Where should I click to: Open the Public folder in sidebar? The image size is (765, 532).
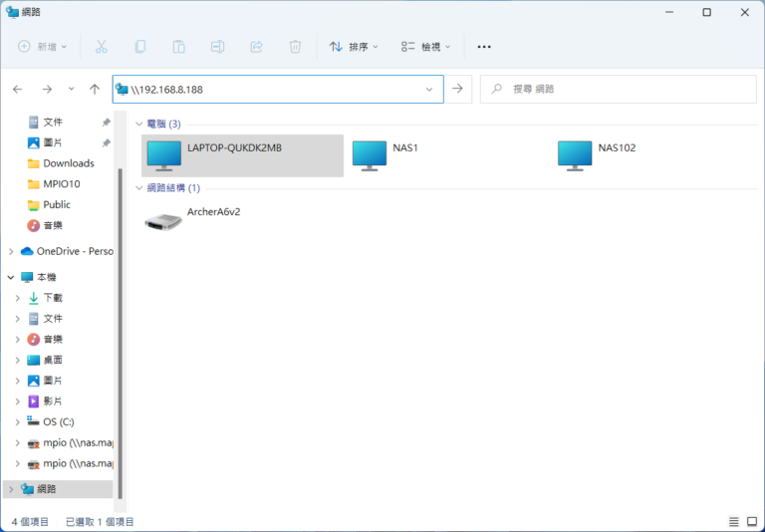click(x=49, y=204)
